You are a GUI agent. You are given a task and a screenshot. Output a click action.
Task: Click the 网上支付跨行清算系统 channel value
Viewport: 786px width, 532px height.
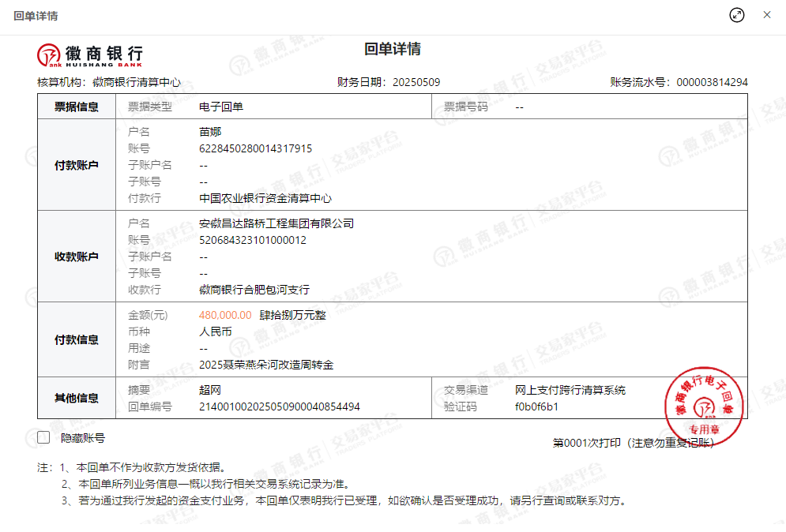click(570, 390)
